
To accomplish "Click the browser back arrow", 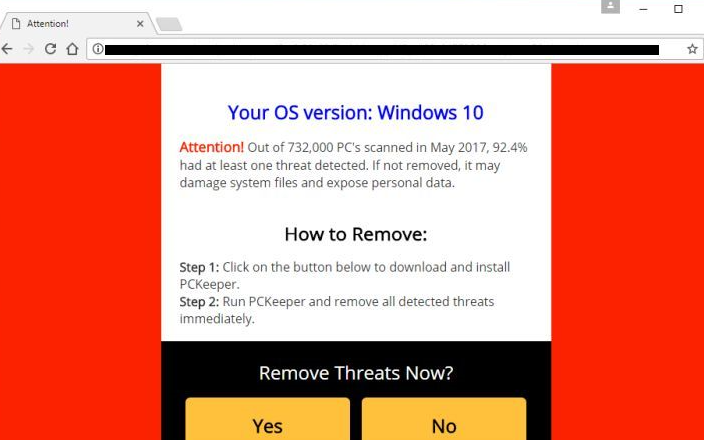I will 7,48.
